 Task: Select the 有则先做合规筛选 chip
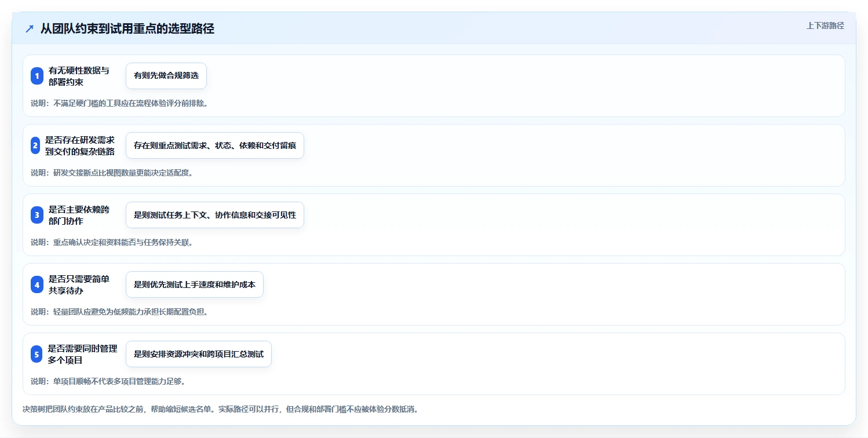(166, 76)
